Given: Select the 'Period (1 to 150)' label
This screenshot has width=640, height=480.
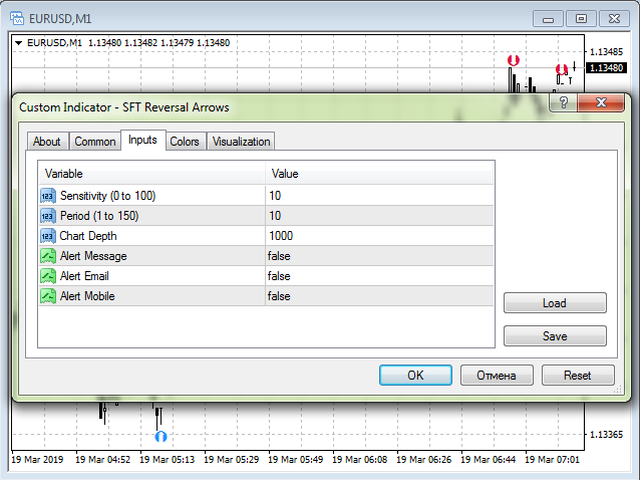Looking at the screenshot, I should coord(99,216).
